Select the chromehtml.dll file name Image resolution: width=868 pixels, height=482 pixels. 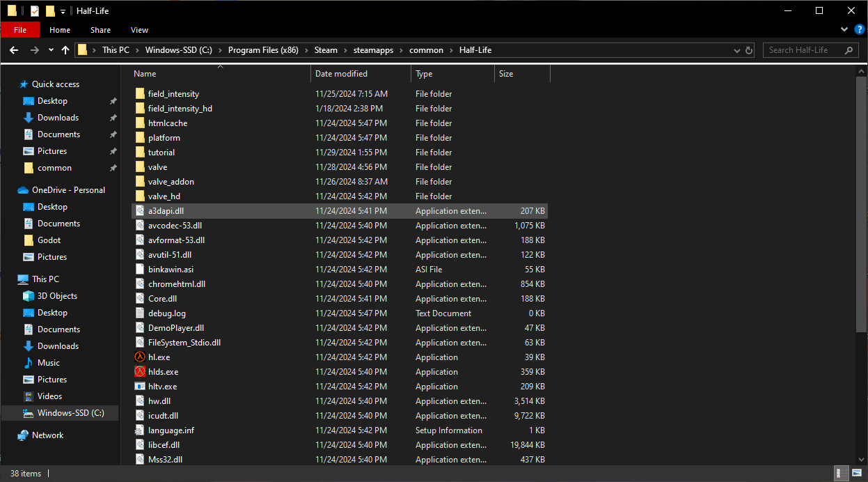click(177, 284)
